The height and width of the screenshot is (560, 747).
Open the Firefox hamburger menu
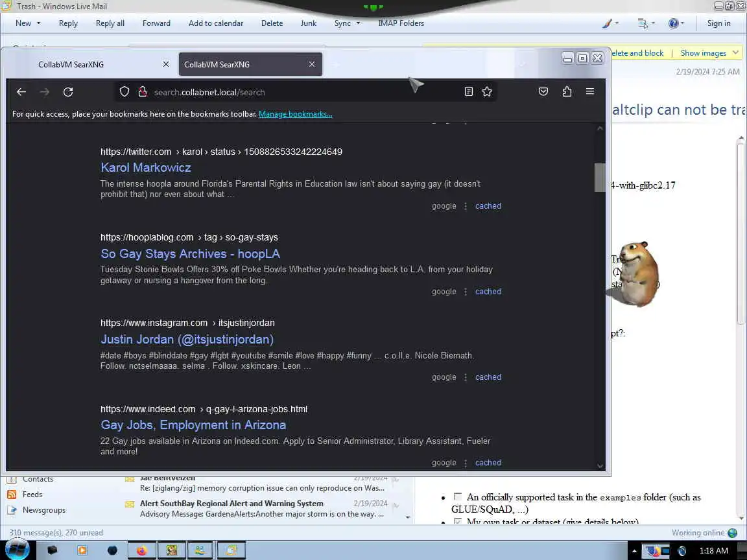pos(590,91)
